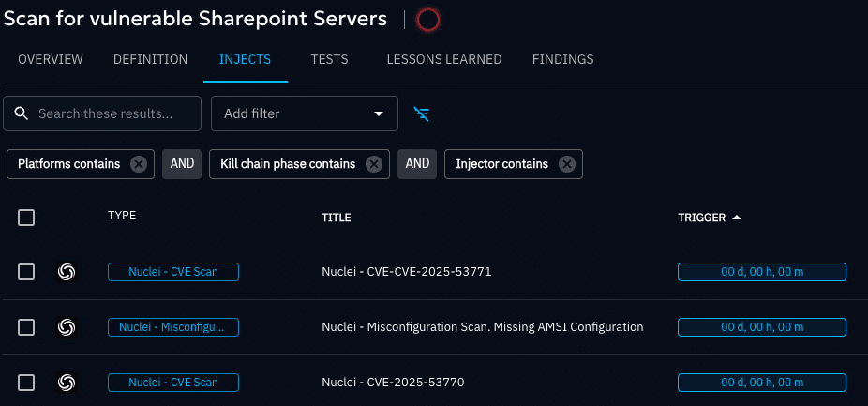The height and width of the screenshot is (406, 868).
Task: Click the clear filters icon
Action: (x=423, y=113)
